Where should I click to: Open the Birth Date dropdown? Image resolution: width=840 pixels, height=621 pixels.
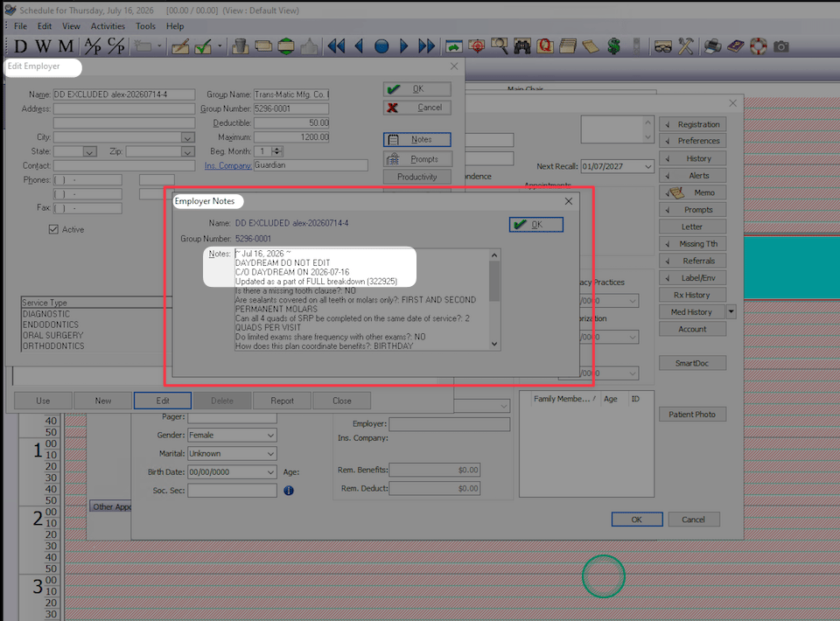point(270,472)
